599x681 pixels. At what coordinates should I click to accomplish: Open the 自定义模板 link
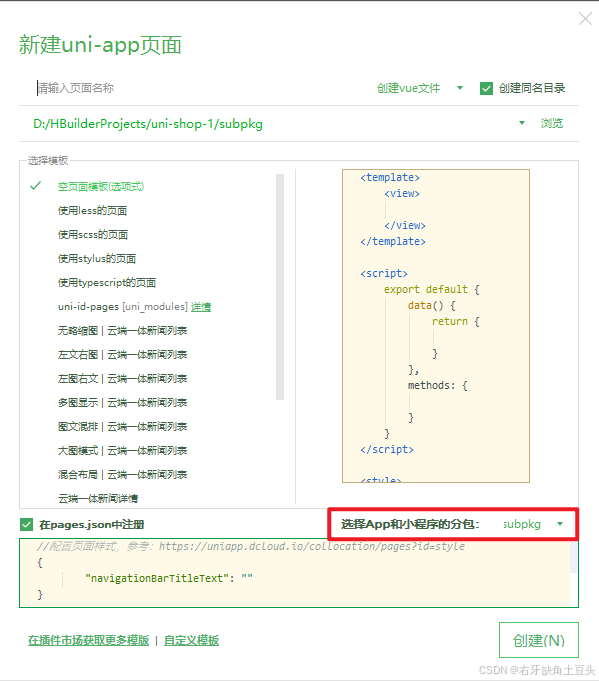[x=192, y=640]
